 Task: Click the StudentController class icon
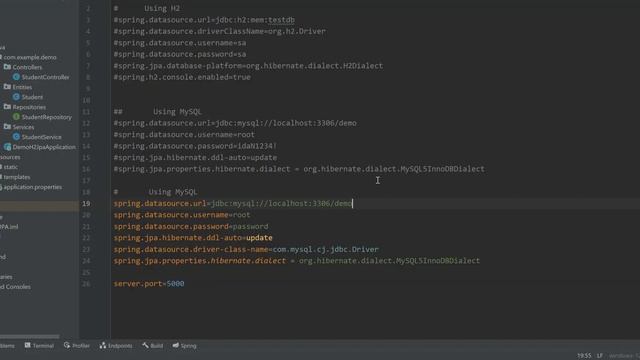coord(16,77)
